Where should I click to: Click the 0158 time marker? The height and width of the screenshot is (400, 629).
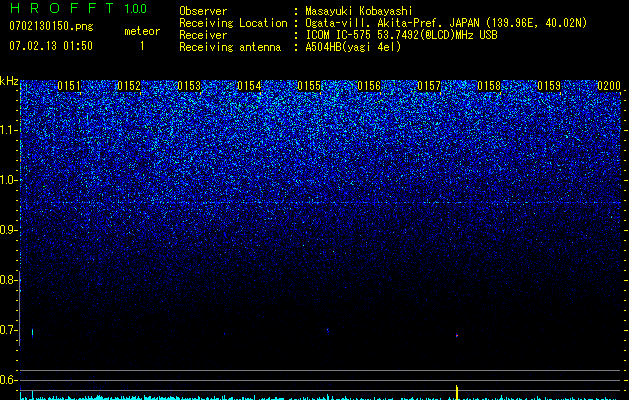tap(489, 86)
